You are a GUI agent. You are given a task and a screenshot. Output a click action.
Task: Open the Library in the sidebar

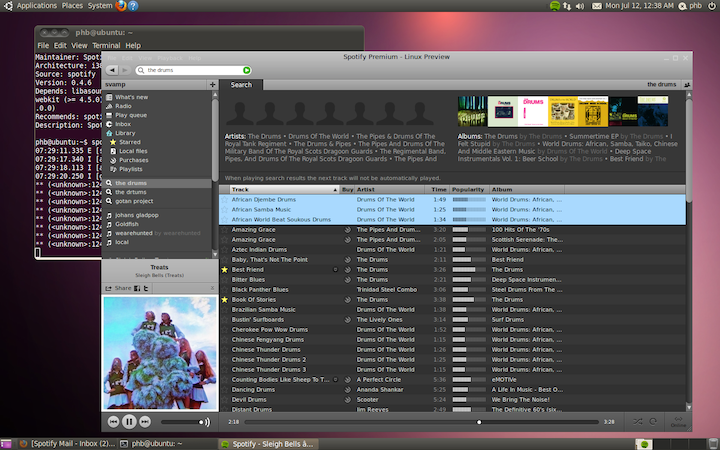(125, 133)
